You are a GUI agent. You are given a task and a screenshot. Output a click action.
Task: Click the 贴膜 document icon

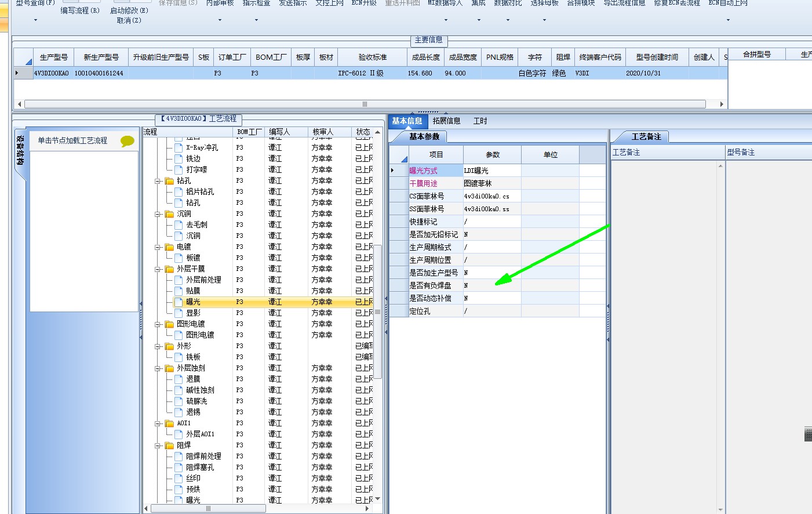[179, 291]
